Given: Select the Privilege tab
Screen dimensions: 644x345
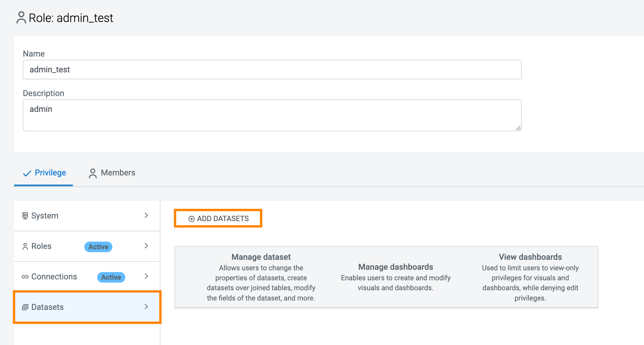Looking at the screenshot, I should click(50, 173).
